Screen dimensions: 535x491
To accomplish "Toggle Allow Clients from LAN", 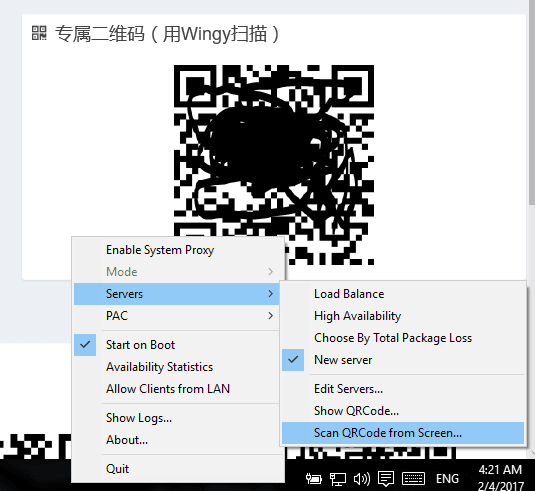I will (178, 389).
